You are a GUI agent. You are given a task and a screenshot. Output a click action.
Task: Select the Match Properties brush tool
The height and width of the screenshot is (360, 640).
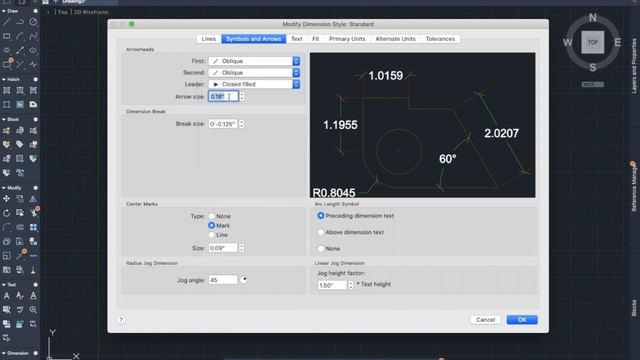click(x=33, y=270)
